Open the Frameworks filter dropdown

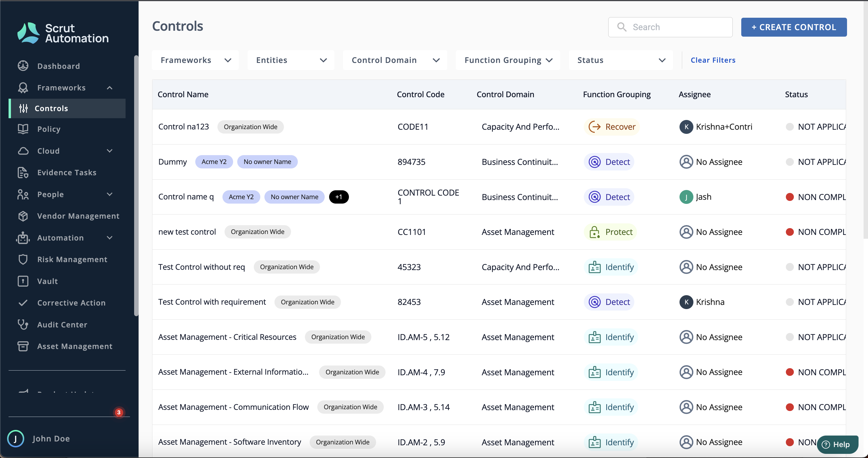[x=195, y=60]
